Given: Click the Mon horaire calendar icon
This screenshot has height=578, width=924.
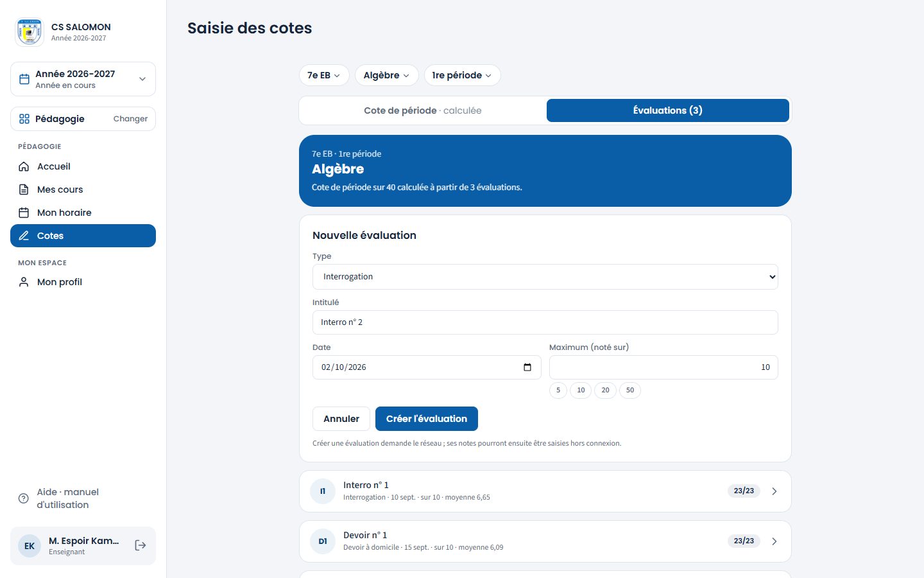Looking at the screenshot, I should 24,213.
